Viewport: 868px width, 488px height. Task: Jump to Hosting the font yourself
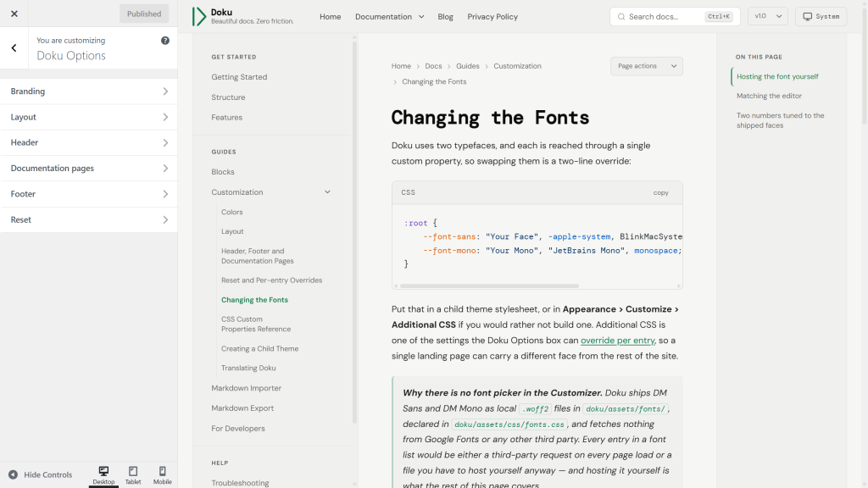tap(777, 76)
